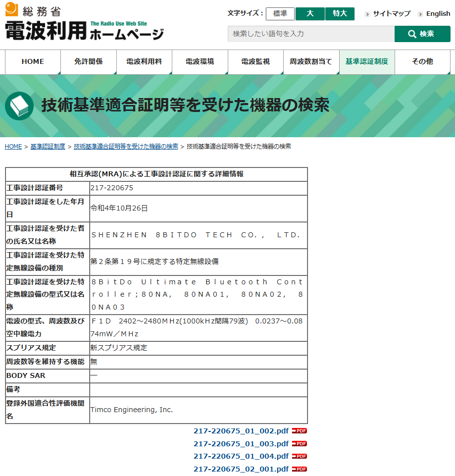Focus the 検索したい語句を入力 search field

tap(311, 34)
